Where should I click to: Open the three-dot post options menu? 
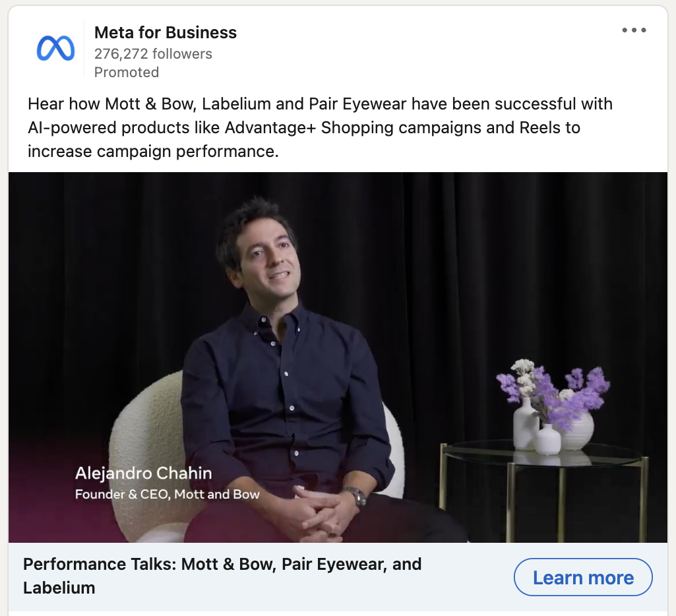click(634, 30)
